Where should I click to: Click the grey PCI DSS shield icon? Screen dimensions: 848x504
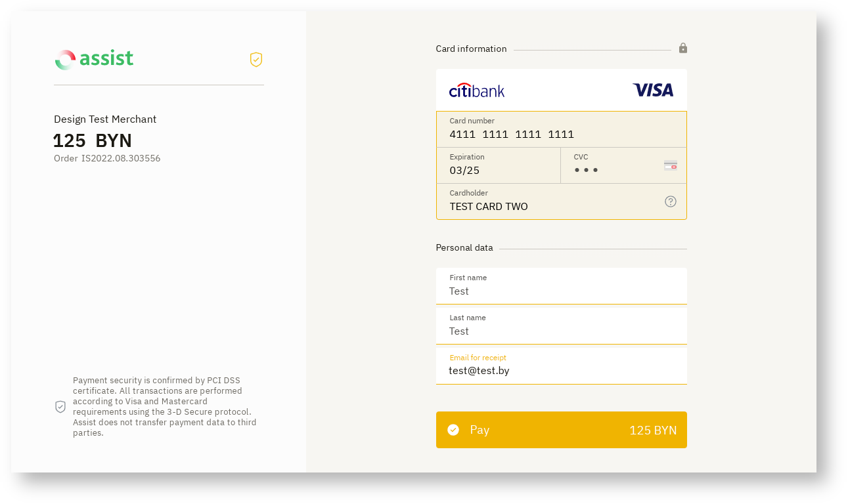tap(60, 407)
